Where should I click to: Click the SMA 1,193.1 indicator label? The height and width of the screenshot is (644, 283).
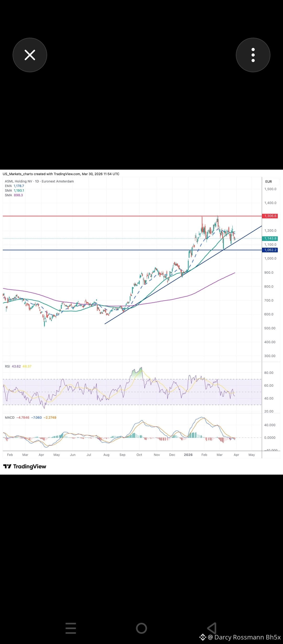[x=14, y=191]
